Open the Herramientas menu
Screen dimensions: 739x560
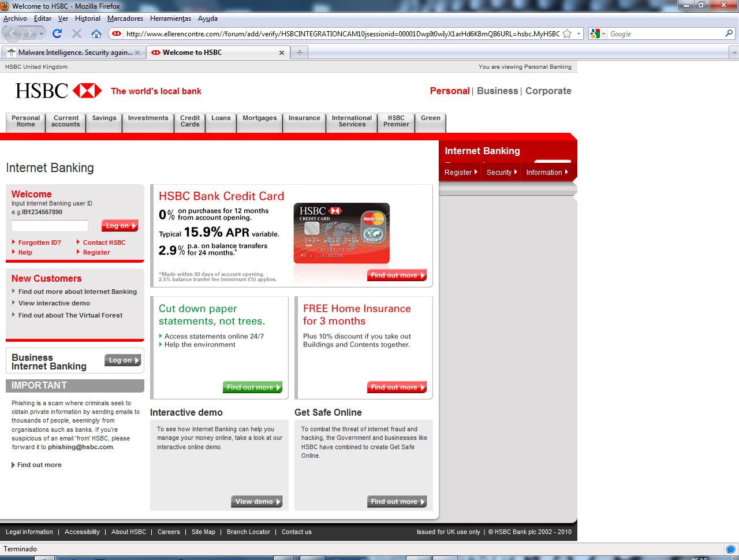tap(170, 18)
